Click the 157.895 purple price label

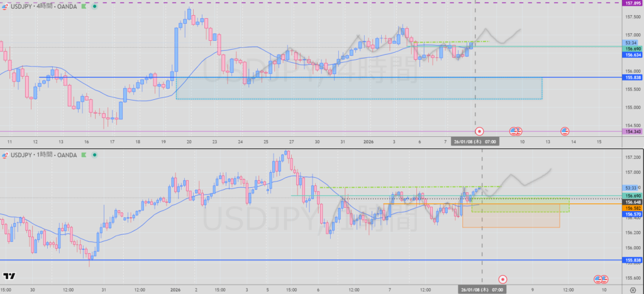631,3
